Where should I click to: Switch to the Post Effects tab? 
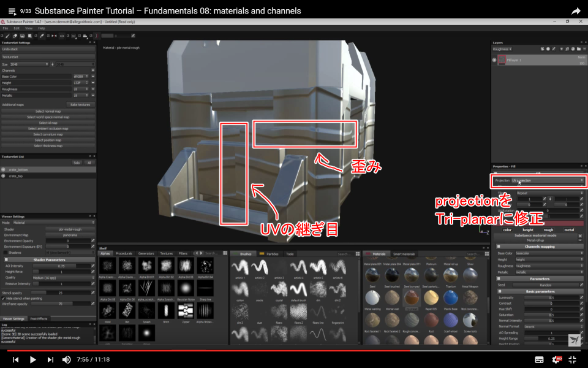(39, 319)
